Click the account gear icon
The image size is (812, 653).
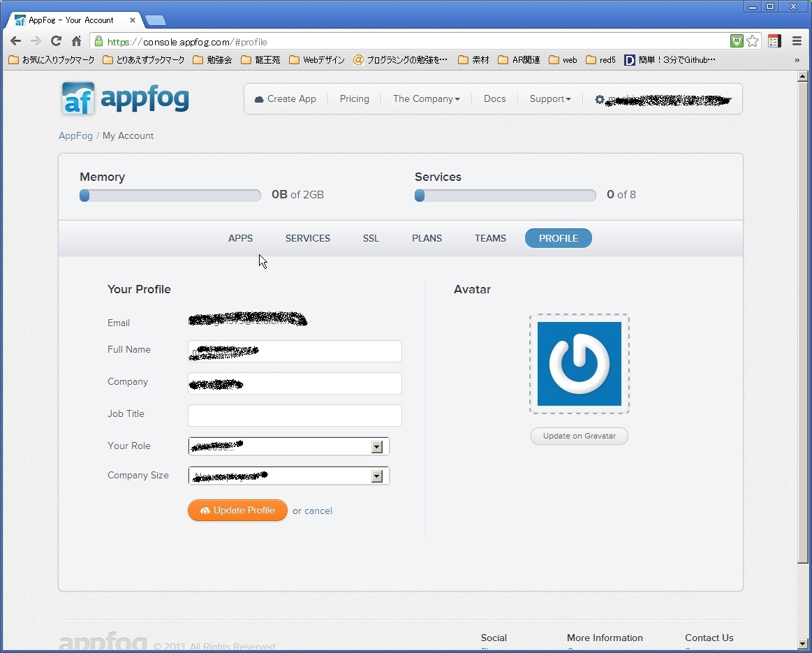[x=600, y=99]
